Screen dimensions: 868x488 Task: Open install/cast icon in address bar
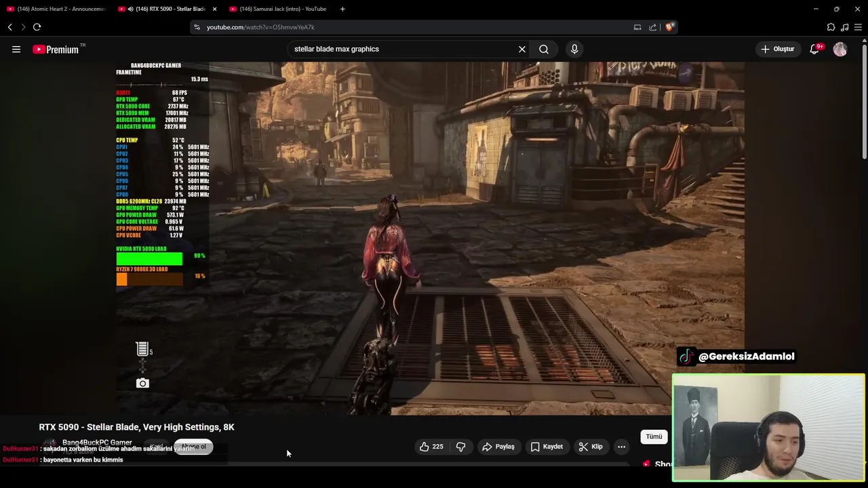637,27
